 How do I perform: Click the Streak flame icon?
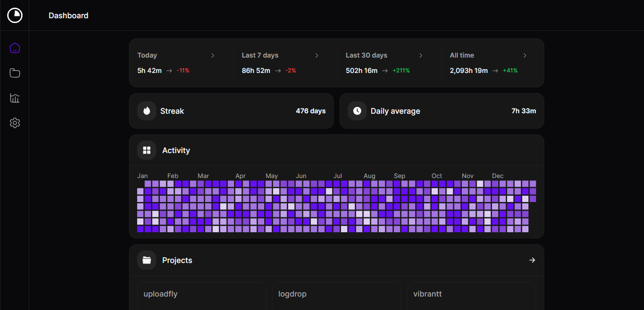147,111
